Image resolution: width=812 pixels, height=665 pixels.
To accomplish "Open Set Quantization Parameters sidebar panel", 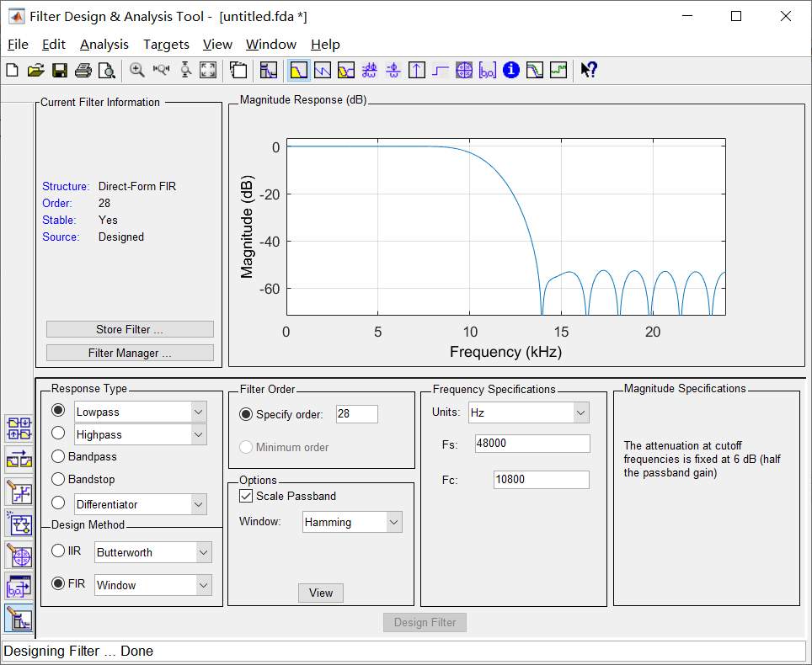I will click(x=19, y=492).
